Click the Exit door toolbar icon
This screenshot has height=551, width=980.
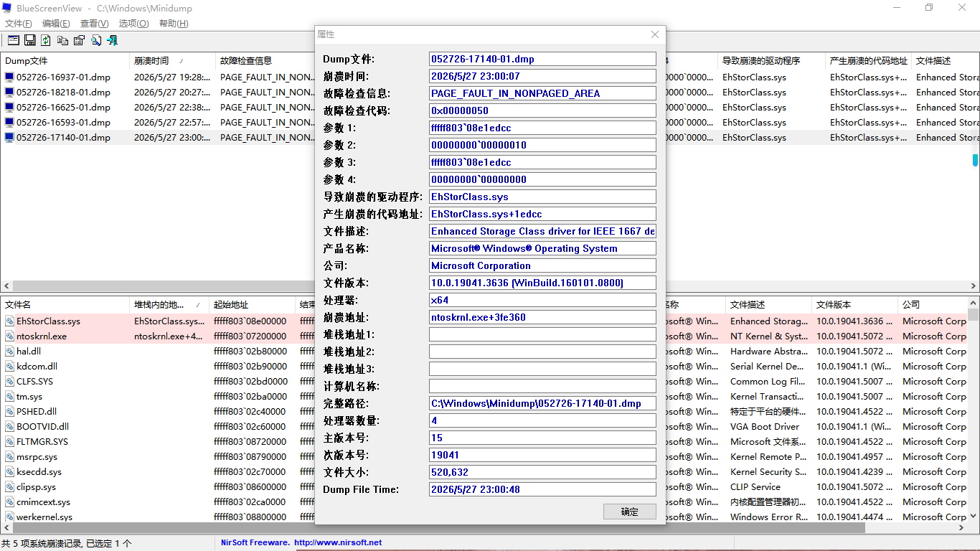pos(112,40)
